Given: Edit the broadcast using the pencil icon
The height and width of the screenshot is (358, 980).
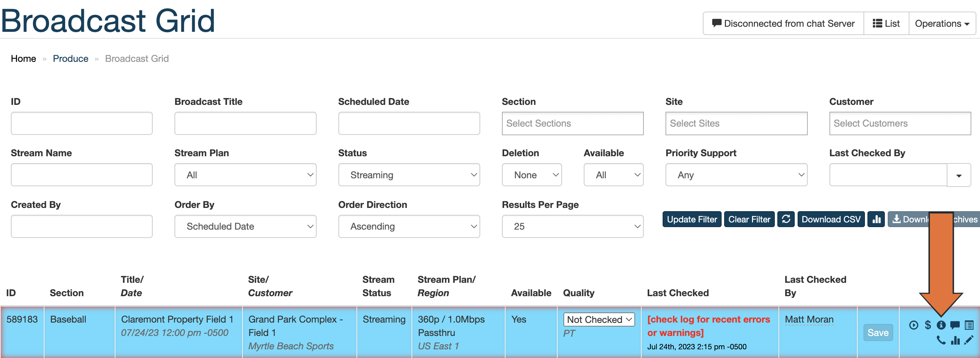Looking at the screenshot, I should click(x=969, y=340).
